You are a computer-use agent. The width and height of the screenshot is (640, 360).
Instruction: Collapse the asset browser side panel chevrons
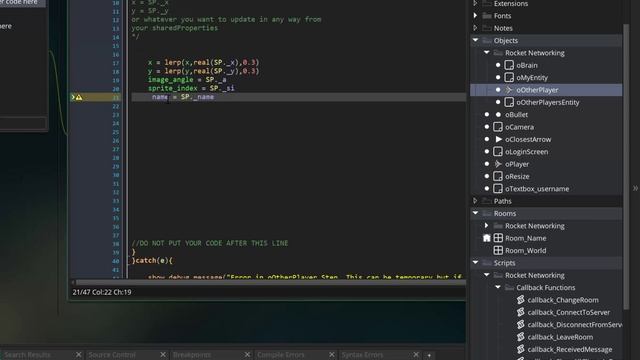[635, 188]
